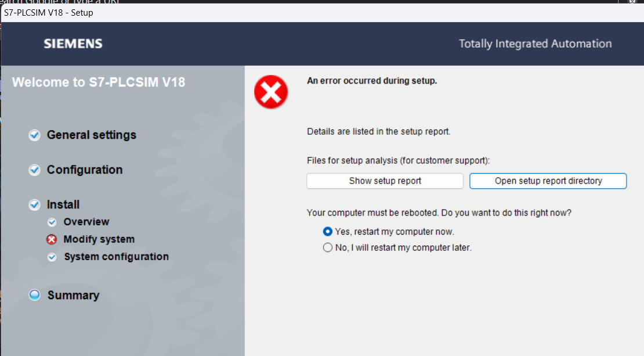Click Open setup report directory button
Viewport: 644px width, 356px height.
point(548,181)
